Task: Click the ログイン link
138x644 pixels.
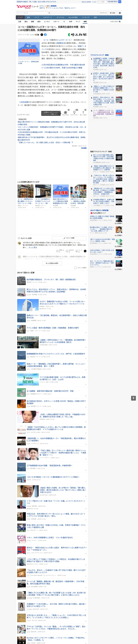Action: pos(42,8)
